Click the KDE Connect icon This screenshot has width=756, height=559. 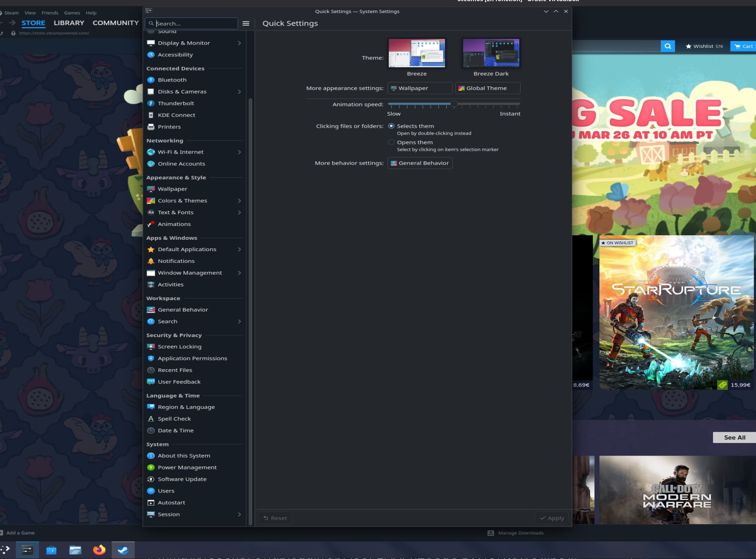click(x=151, y=115)
